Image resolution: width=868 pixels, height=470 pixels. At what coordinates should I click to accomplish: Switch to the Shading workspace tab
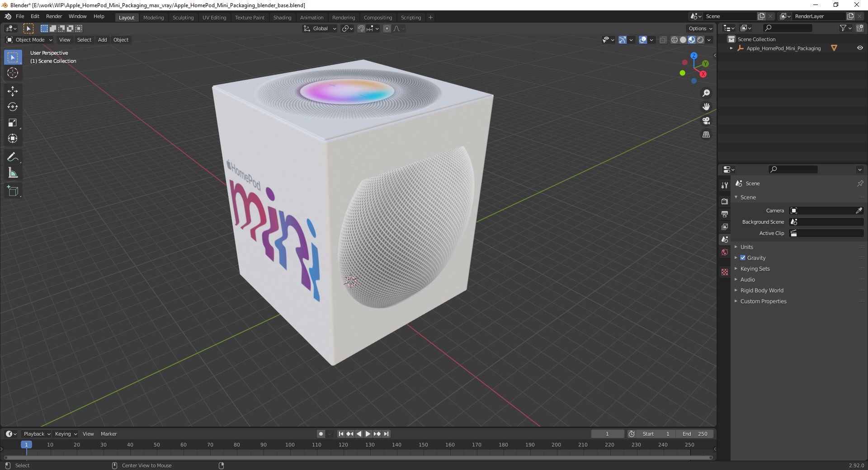point(282,17)
